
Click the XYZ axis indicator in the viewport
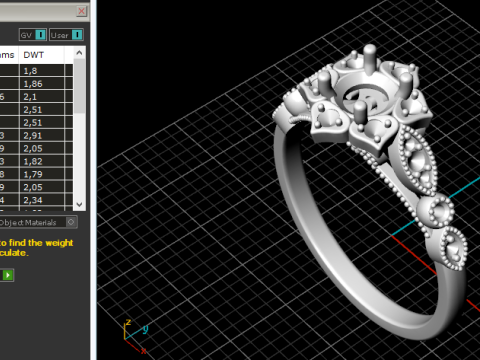[135, 337]
